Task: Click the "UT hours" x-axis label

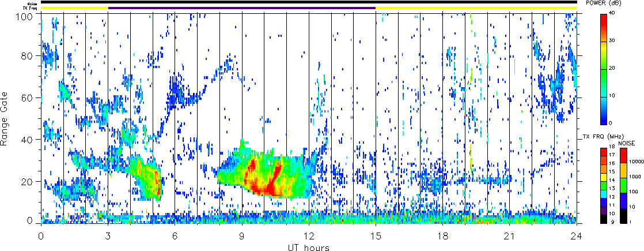Action: [309, 247]
